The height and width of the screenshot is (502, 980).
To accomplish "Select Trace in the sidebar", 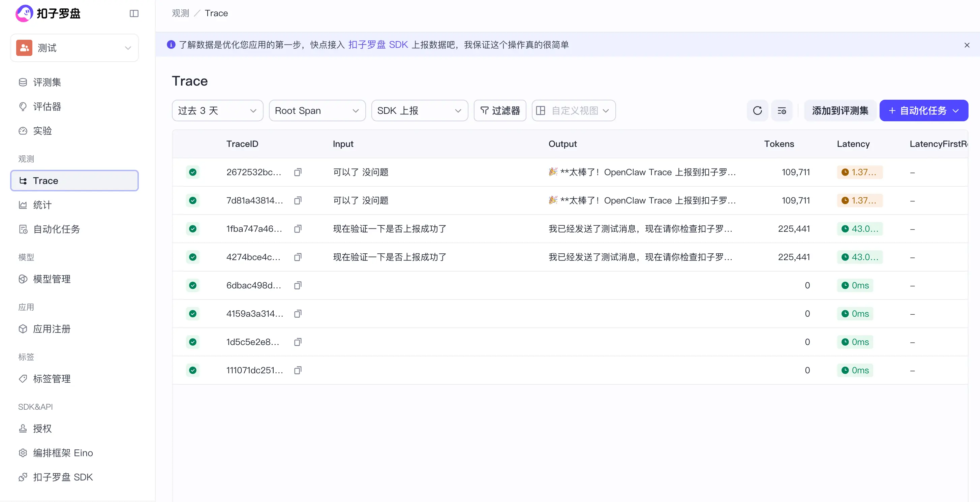I will tap(74, 181).
